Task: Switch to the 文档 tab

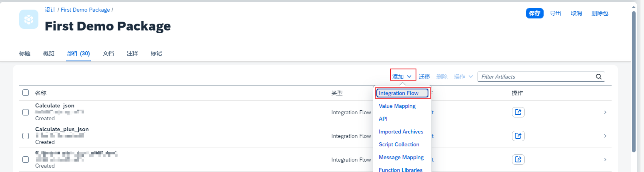Action: [108, 53]
